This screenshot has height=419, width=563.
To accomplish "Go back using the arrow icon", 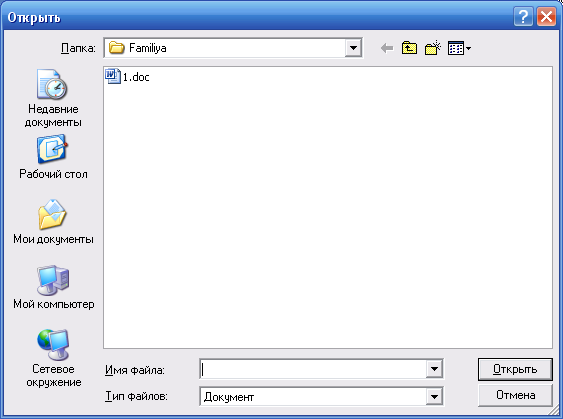I will 387,48.
